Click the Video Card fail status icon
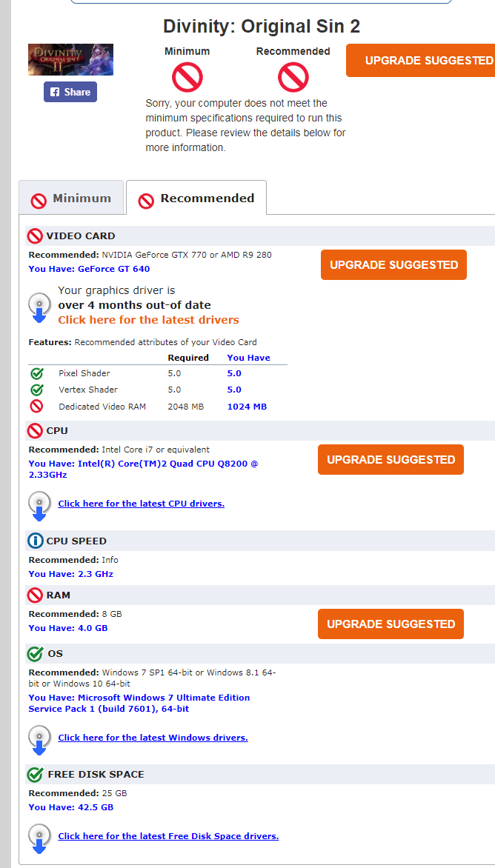495x868 pixels. (35, 236)
